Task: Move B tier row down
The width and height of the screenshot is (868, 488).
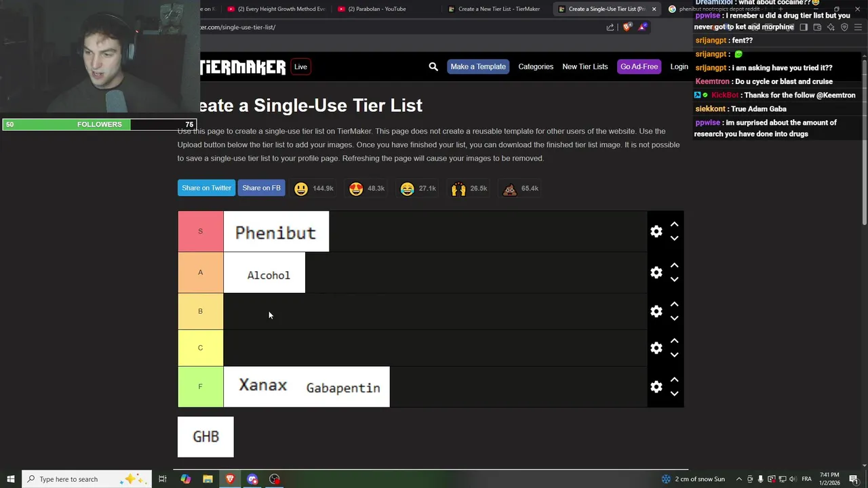Action: coord(674,318)
